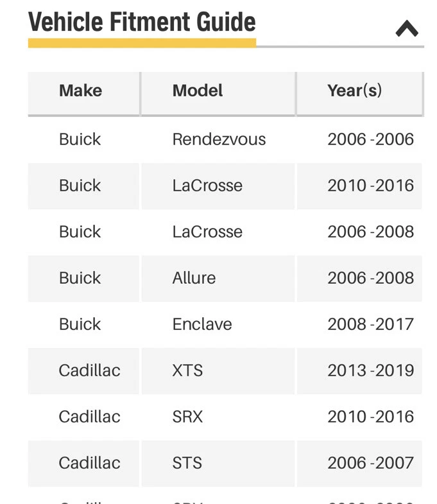Select the Buick Rendezvous model cell
This screenshot has height=504, width=437.
[219, 139]
